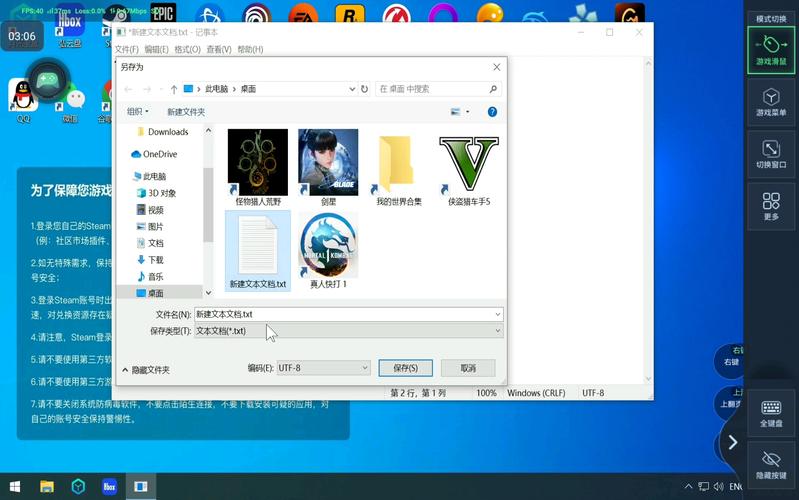Screen dimensions: 799x500
Task: Open the 组织 dropdown menu
Action: [137, 112]
